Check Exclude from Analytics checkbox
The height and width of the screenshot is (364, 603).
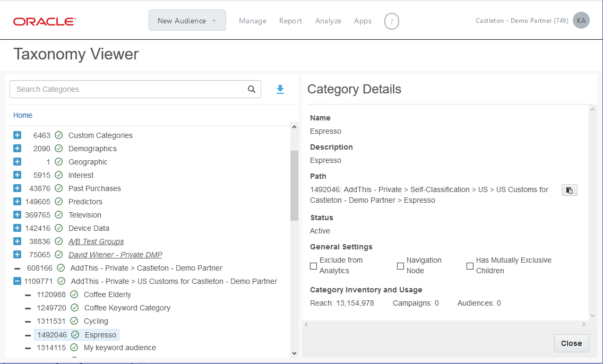(x=313, y=266)
